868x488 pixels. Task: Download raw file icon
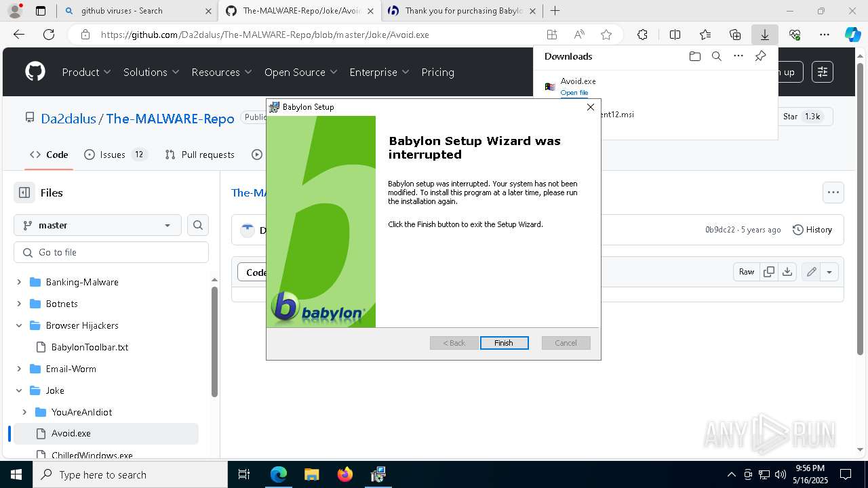click(787, 272)
